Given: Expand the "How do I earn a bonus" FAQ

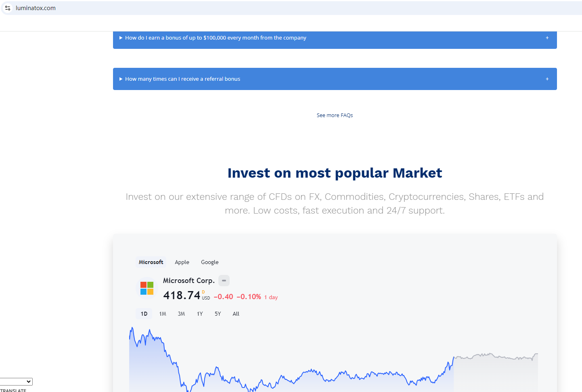Looking at the screenshot, I should (x=216, y=38).
